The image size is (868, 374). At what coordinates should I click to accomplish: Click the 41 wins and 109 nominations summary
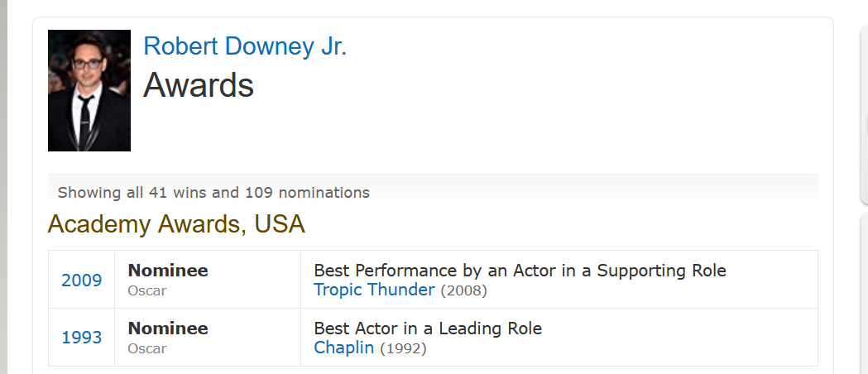pos(213,193)
